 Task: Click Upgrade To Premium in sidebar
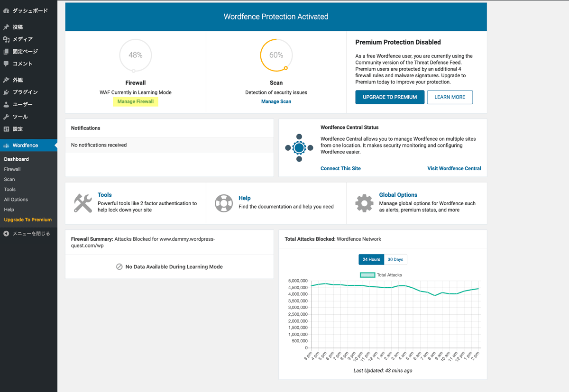(28, 220)
